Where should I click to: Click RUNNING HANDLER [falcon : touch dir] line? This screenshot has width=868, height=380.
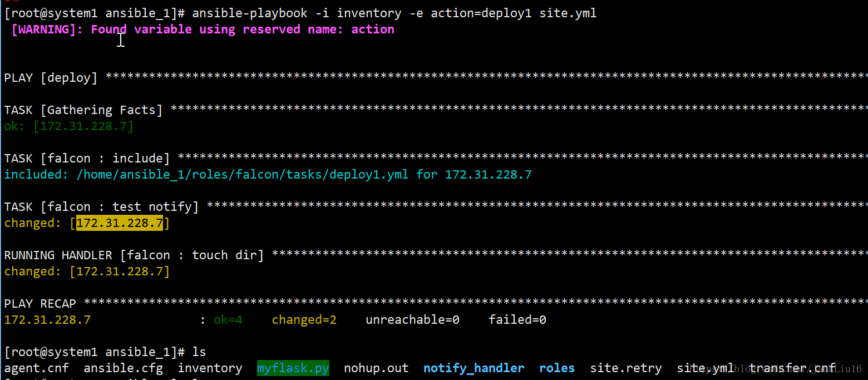pos(436,255)
